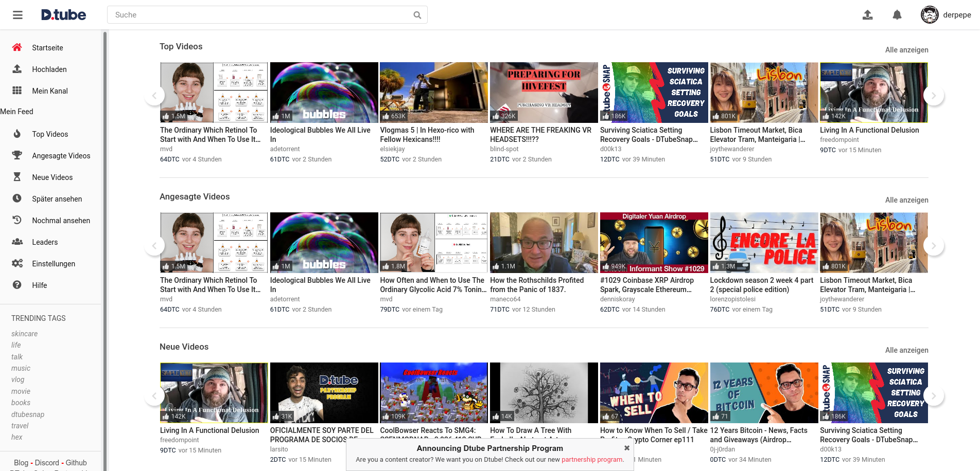Image resolution: width=980 pixels, height=471 pixels.
Task: Go to Leaders in the sidebar
Action: (45, 242)
